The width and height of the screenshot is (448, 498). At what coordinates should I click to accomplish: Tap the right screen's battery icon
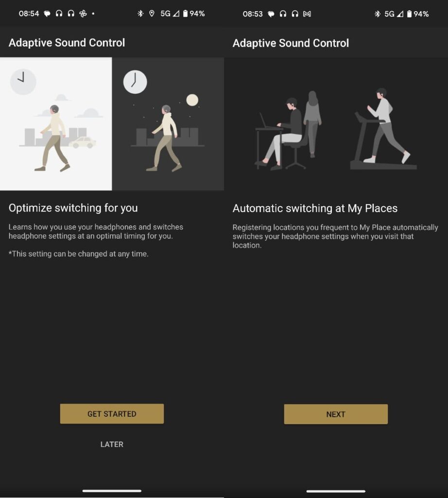(409, 14)
